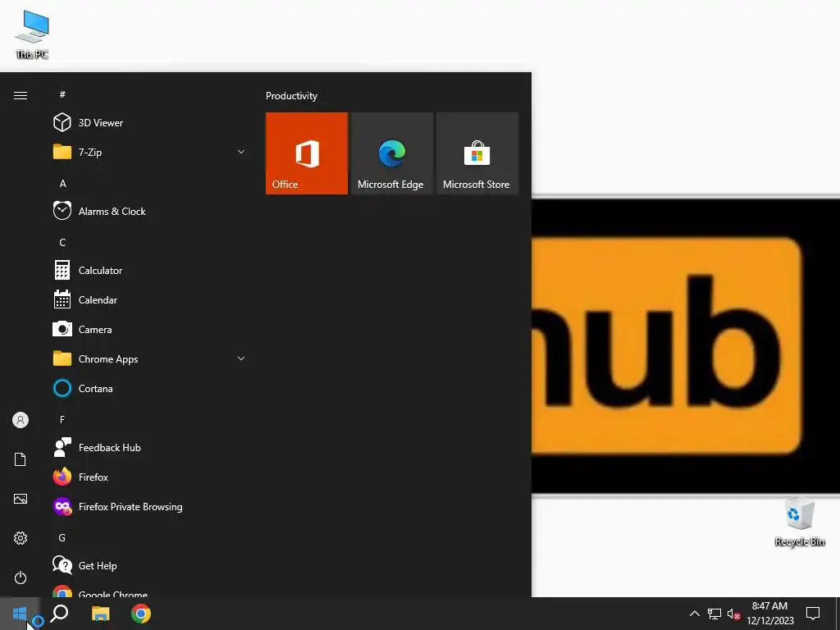
Task: Open taskbar Search magnifier
Action: point(59,614)
